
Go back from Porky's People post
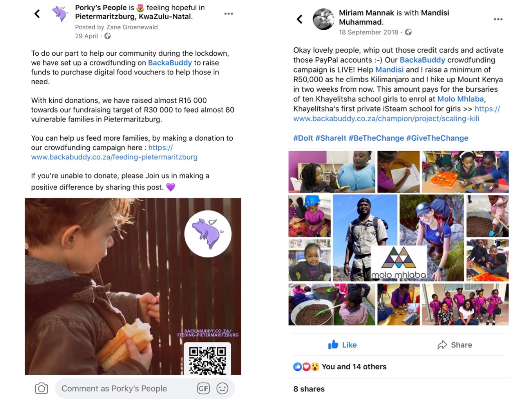point(37,14)
